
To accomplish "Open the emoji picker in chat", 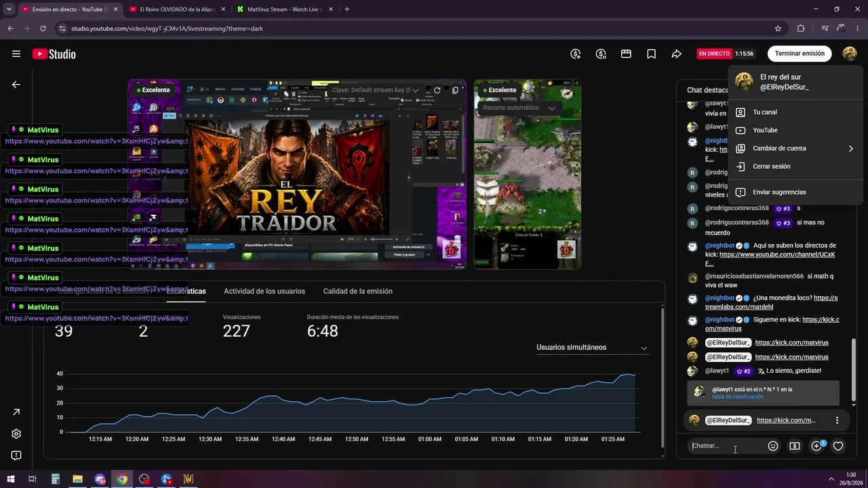I will (x=772, y=446).
